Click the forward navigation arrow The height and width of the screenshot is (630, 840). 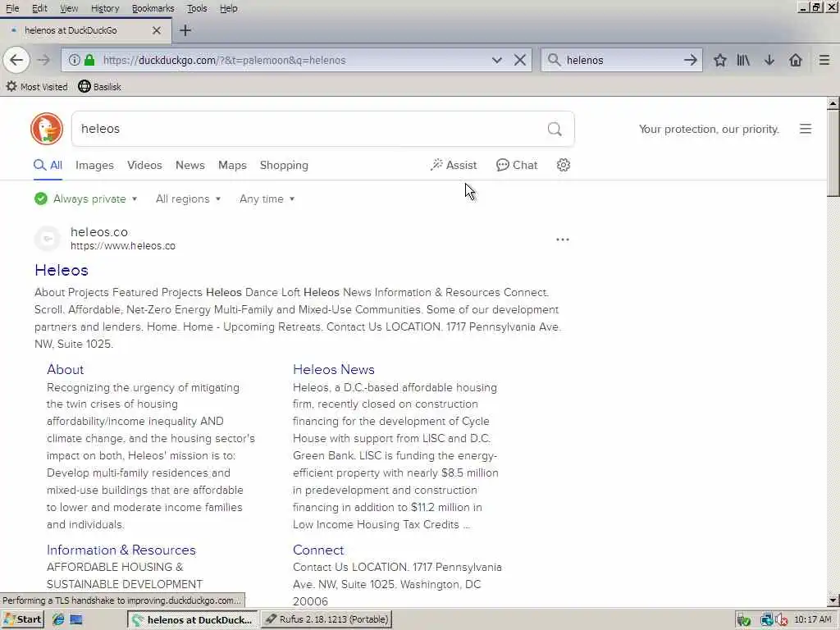pos(43,60)
